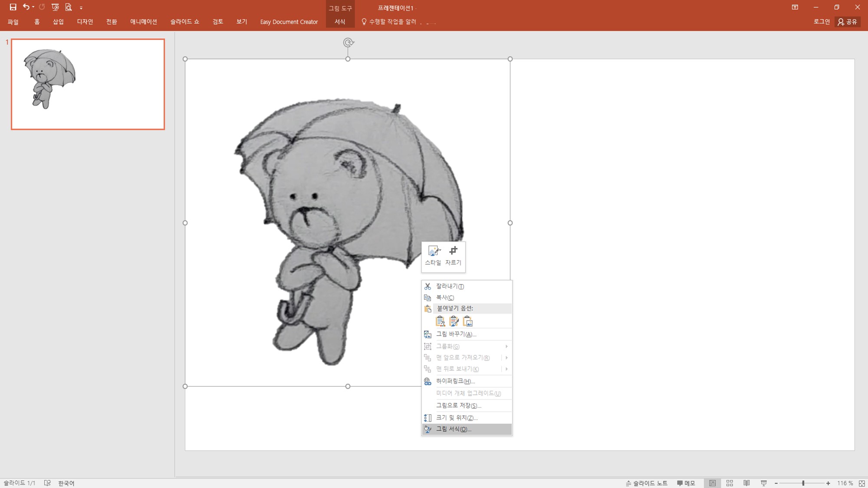
Task: Switch to Slide Sorter view icon
Action: (x=730, y=483)
